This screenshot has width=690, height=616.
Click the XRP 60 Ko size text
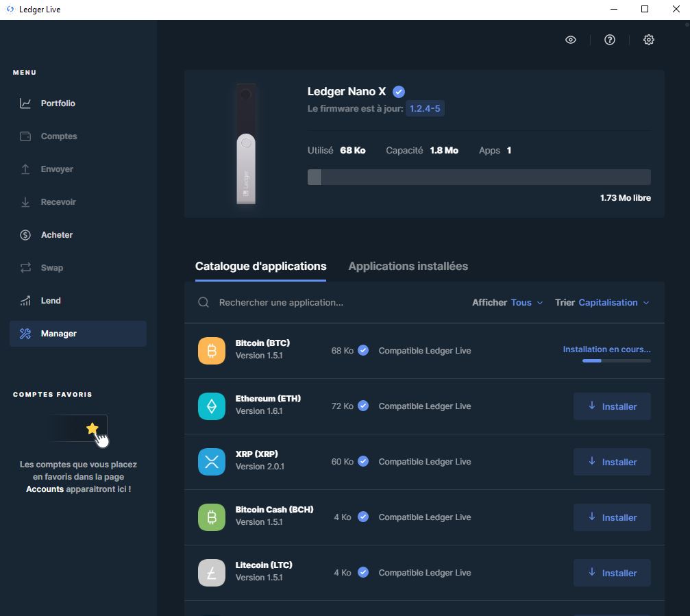(343, 462)
